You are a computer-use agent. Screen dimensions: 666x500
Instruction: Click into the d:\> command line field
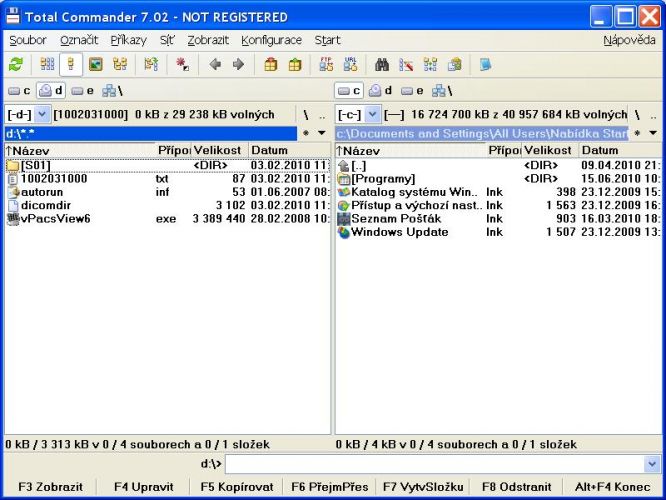tap(435, 463)
